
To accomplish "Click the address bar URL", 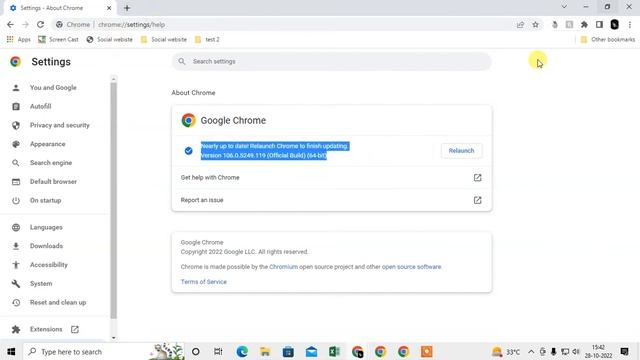I will pyautogui.click(x=131, y=24).
